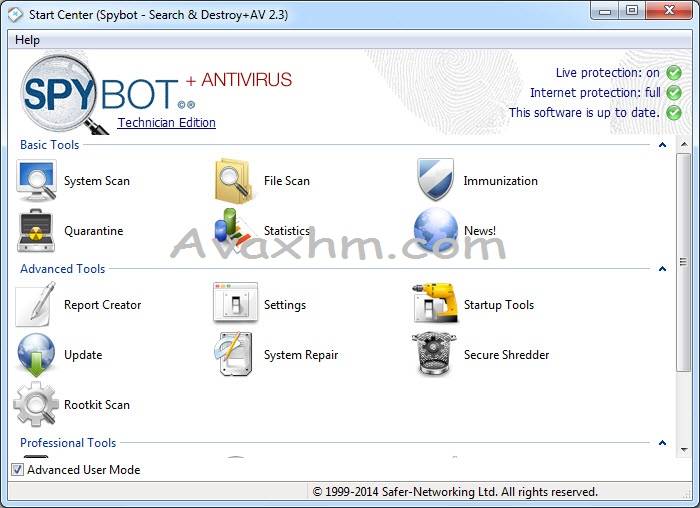Click the Professional Tools section heading

click(x=68, y=443)
